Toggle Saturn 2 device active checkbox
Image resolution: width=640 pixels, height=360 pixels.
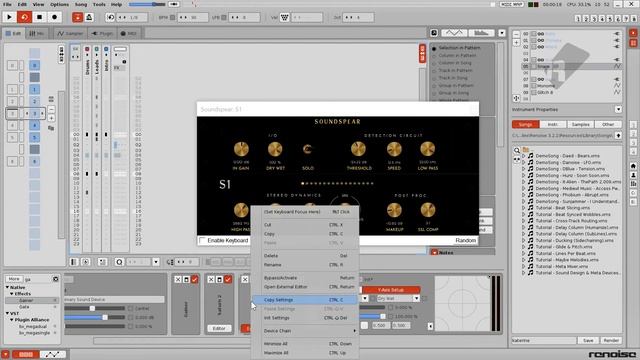click(228, 279)
